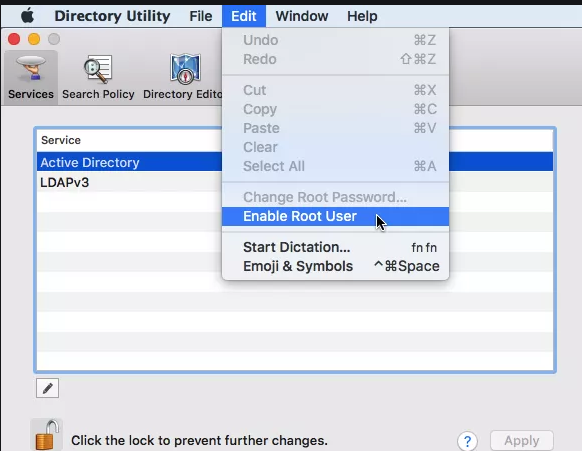Open Emoji & Symbols viewer
Screen dimensions: 582x451
[336, 266]
